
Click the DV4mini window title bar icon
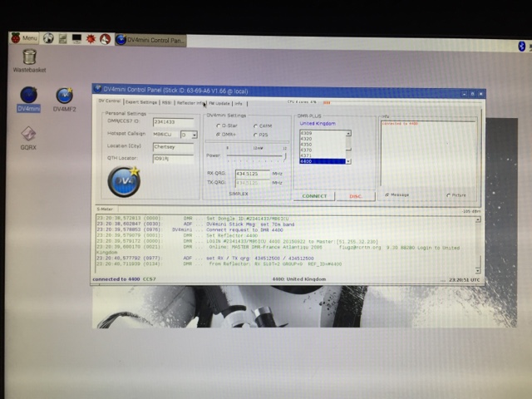98,89
